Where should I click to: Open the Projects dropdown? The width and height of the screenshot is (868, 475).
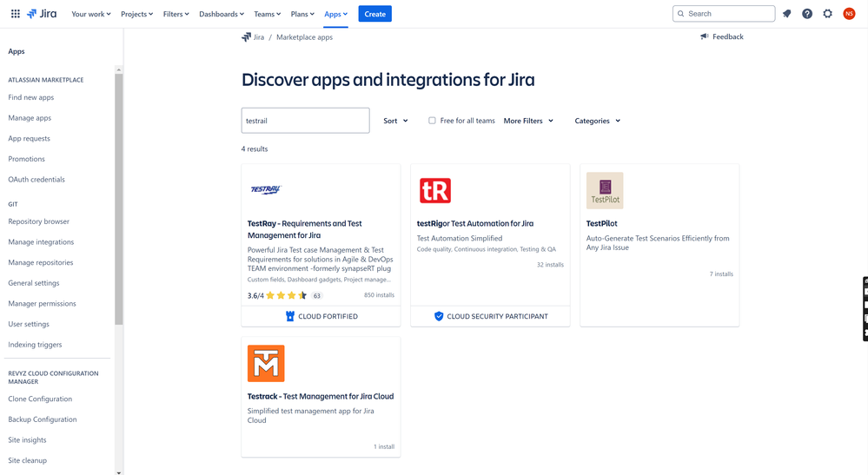point(136,14)
